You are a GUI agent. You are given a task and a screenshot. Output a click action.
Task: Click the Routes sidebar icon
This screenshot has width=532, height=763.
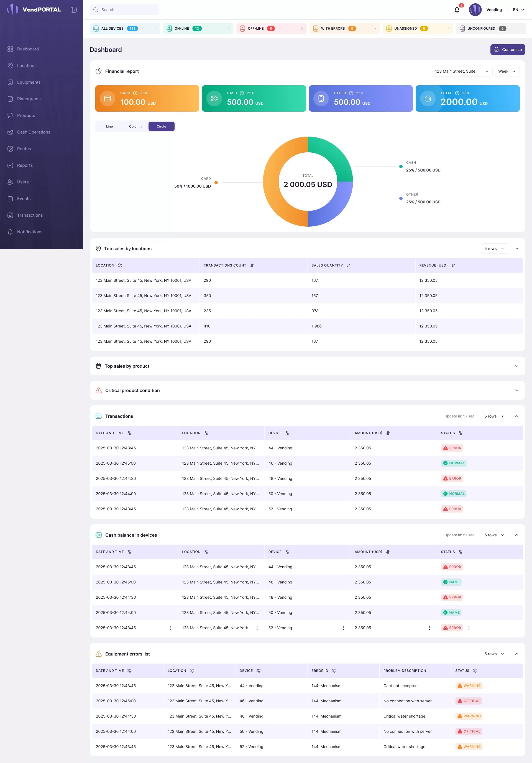(10, 148)
